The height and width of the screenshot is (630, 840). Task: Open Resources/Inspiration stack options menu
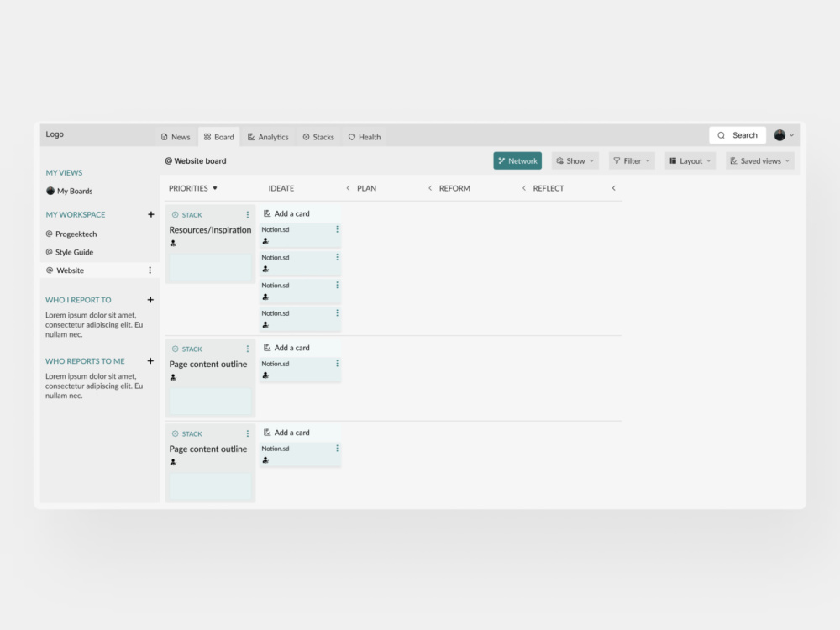coord(248,215)
